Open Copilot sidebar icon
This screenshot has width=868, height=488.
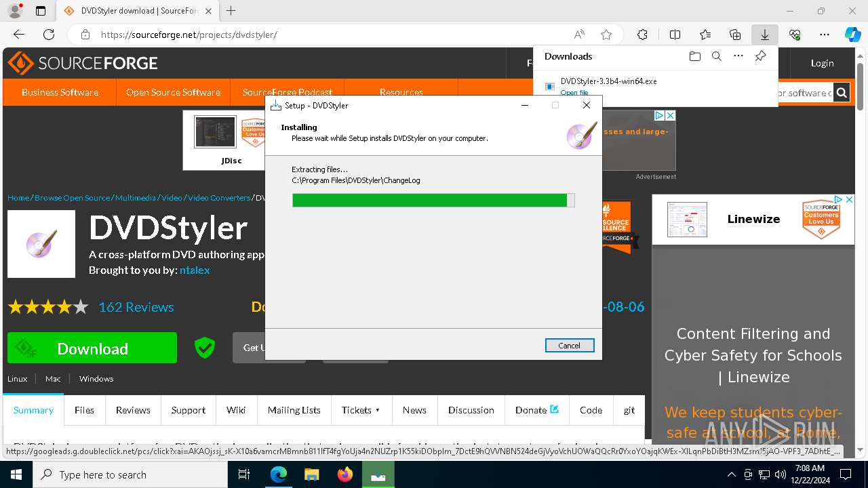click(x=852, y=35)
